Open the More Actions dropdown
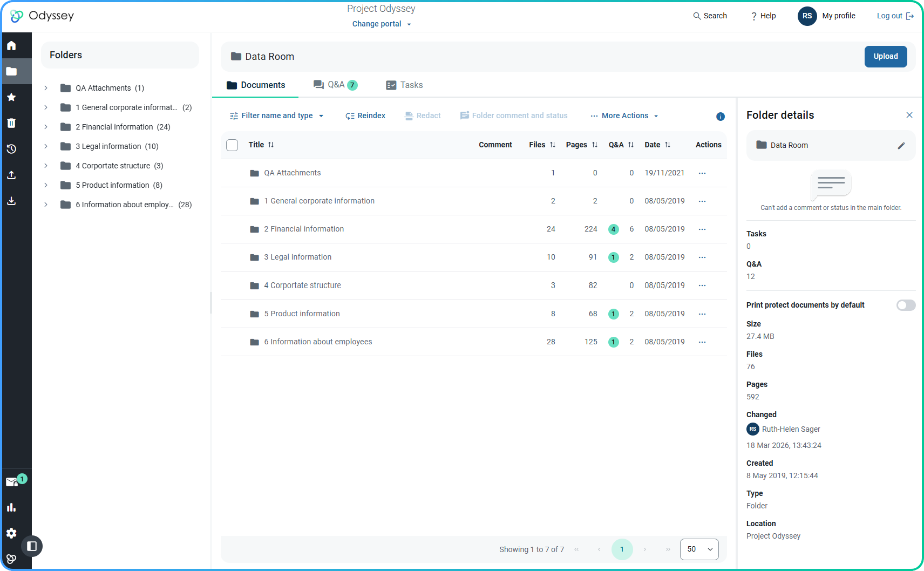The height and width of the screenshot is (571, 924). coord(624,116)
